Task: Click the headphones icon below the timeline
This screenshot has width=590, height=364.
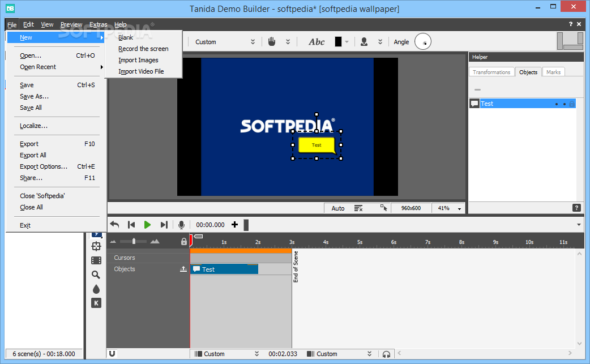Action: point(386,354)
